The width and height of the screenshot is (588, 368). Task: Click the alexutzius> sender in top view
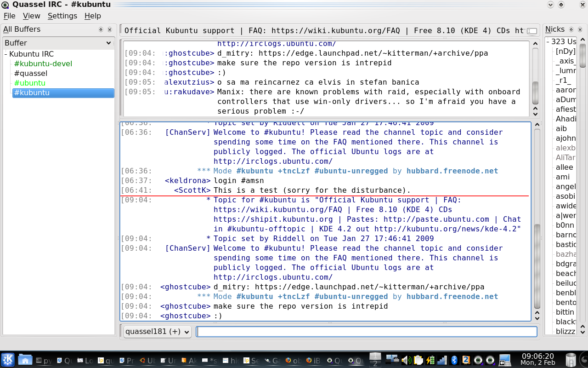click(190, 82)
